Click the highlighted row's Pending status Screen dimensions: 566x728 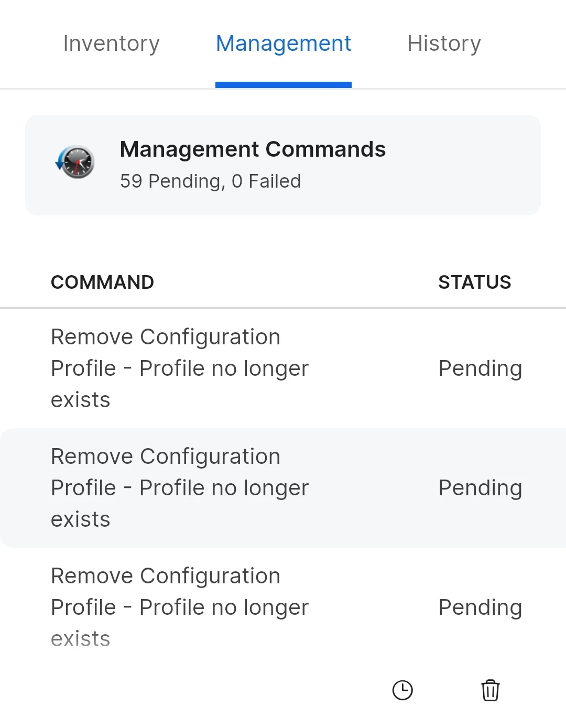click(x=480, y=488)
